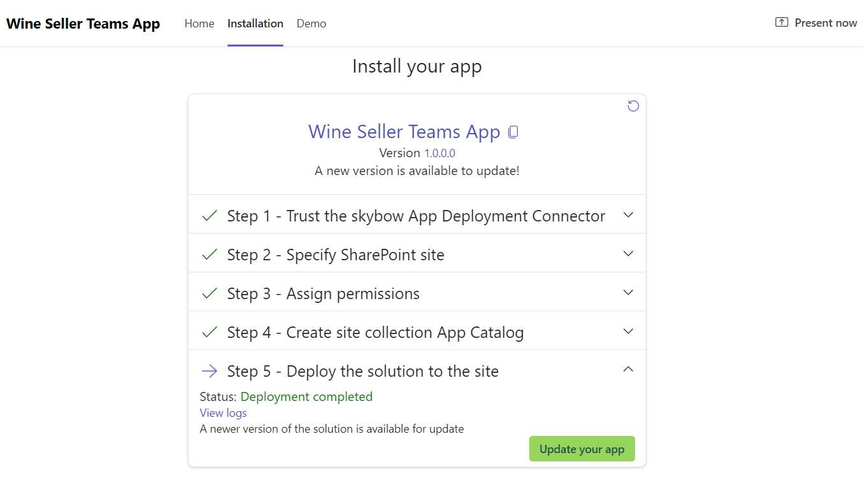Click the Wine Seller Teams App card title
The width and height of the screenshot is (863, 504).
(404, 132)
